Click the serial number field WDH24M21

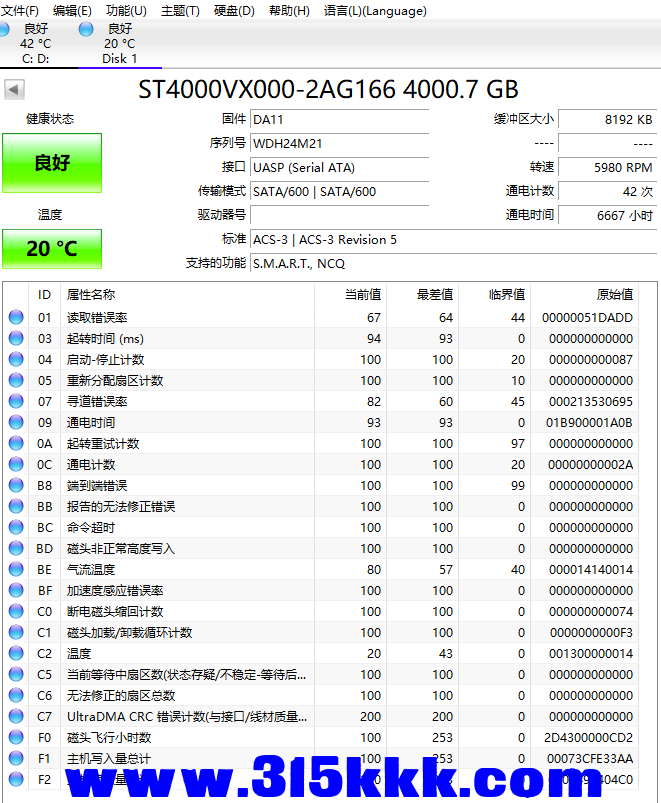point(339,144)
